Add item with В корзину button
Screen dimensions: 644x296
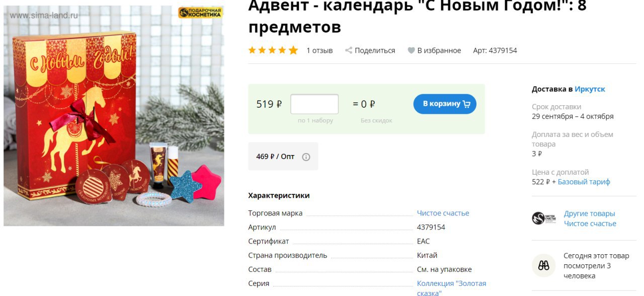445,104
